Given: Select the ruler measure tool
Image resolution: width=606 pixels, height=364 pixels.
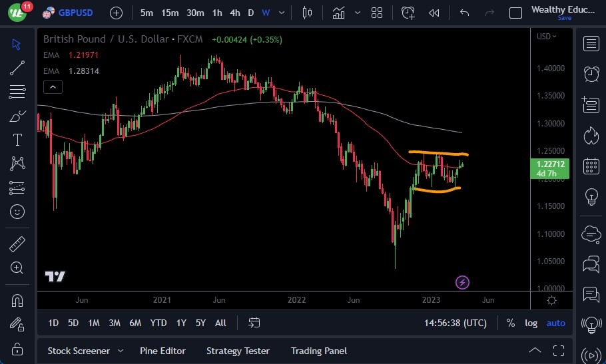Looking at the screenshot, I should 17,244.
